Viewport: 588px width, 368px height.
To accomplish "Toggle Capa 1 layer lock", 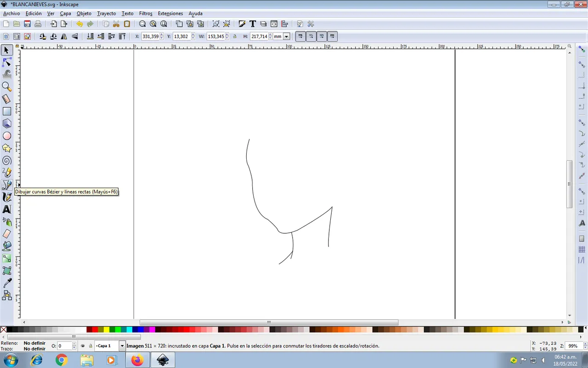I will pyautogui.click(x=90, y=346).
